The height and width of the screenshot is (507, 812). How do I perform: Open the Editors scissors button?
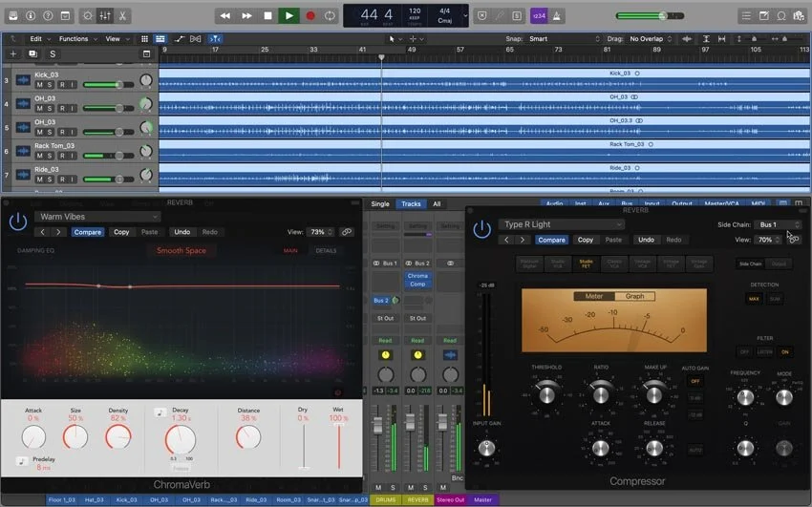[122, 15]
